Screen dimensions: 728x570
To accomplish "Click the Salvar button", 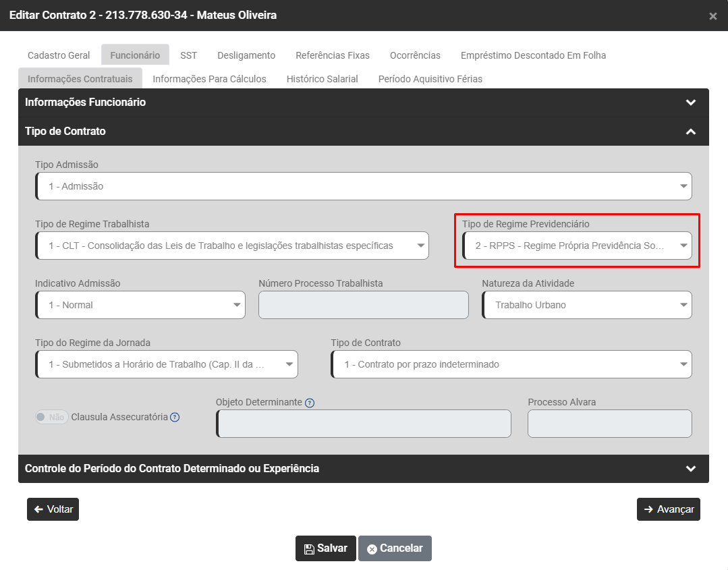I will click(325, 548).
